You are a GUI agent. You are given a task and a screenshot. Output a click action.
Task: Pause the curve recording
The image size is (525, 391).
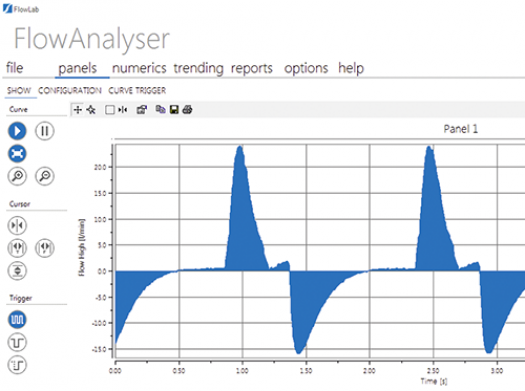click(x=45, y=131)
